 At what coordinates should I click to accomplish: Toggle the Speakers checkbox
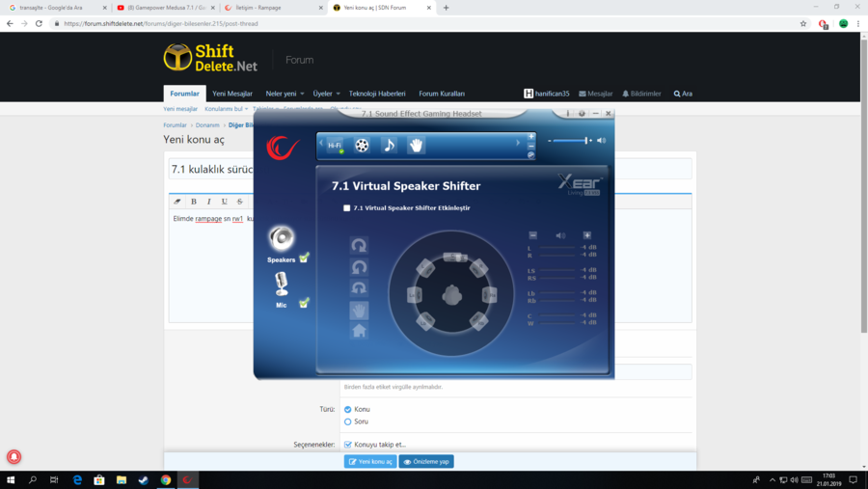(x=304, y=258)
